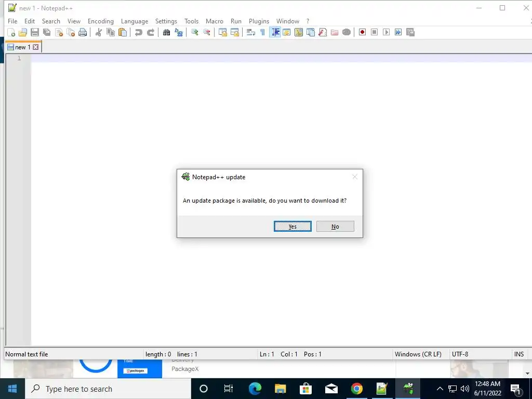Open Google Chrome from the taskbar

pos(356,389)
